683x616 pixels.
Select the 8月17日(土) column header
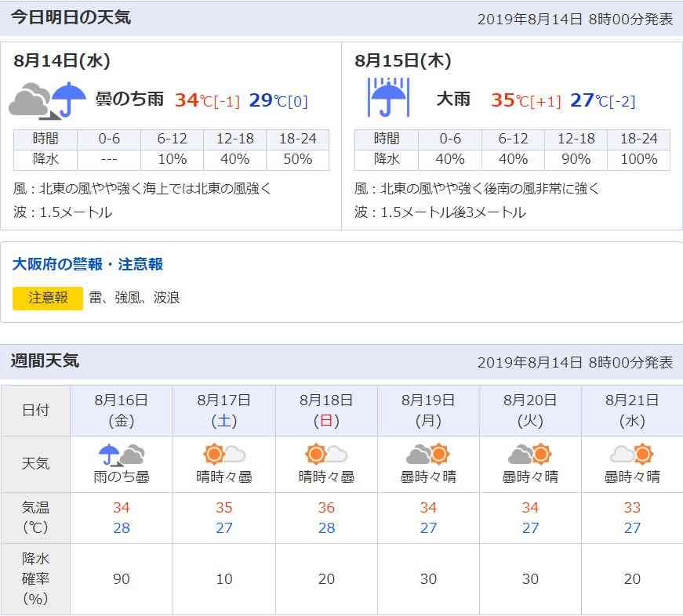click(x=224, y=411)
